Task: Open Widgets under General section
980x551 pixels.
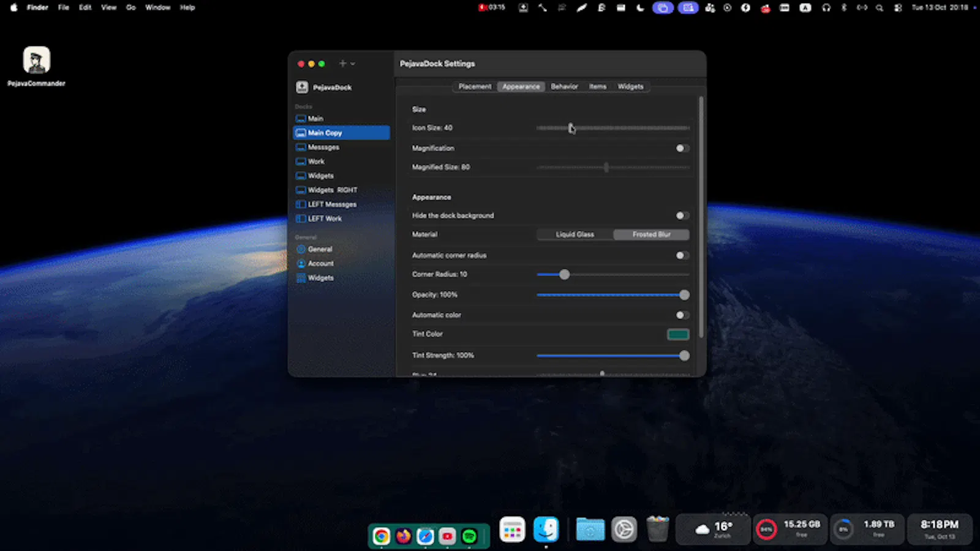Action: pos(341,278)
